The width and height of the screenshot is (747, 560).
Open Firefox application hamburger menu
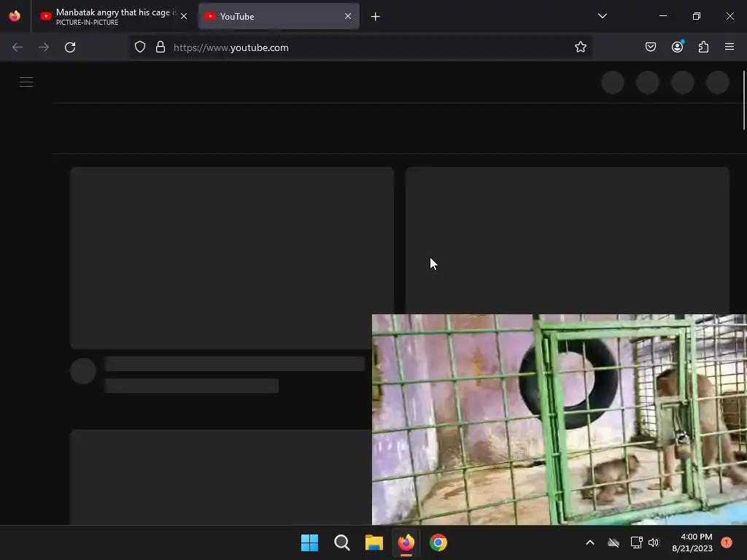click(729, 47)
